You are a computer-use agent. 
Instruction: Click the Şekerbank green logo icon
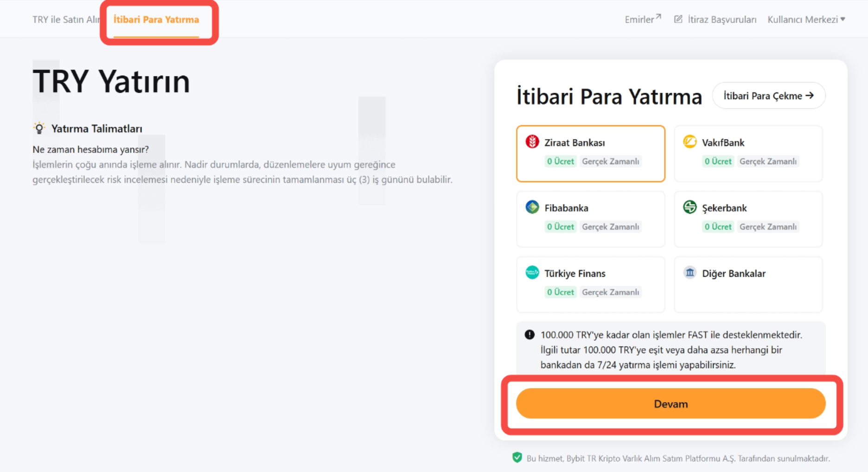(x=689, y=207)
